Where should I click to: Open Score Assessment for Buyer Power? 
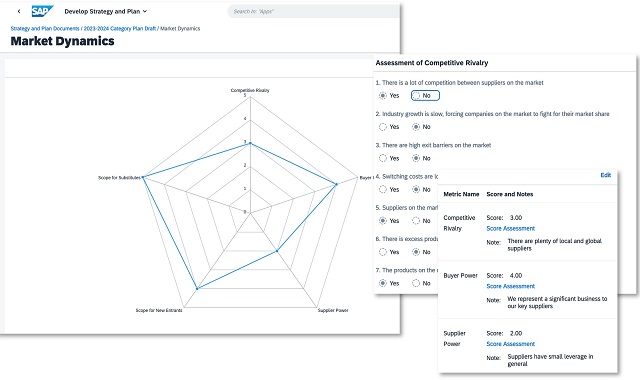[x=511, y=286]
